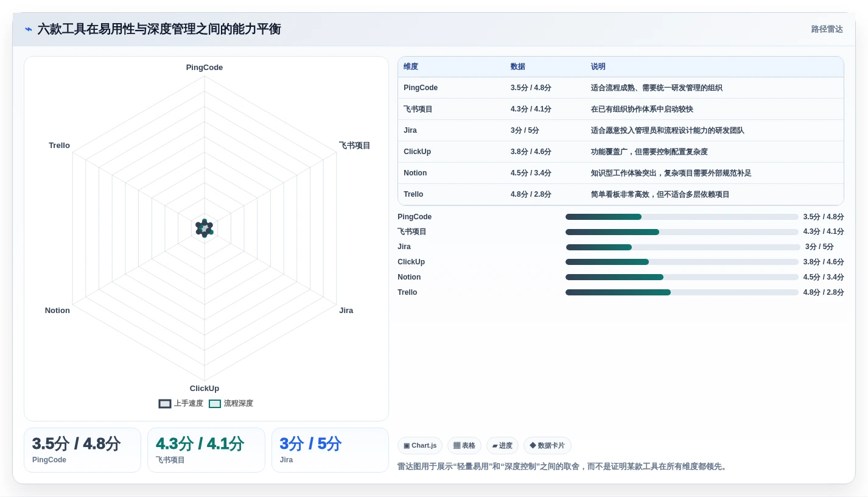This screenshot has width=868, height=497.
Task: Click the 3分 / 5分 table cell
Action: 525,130
